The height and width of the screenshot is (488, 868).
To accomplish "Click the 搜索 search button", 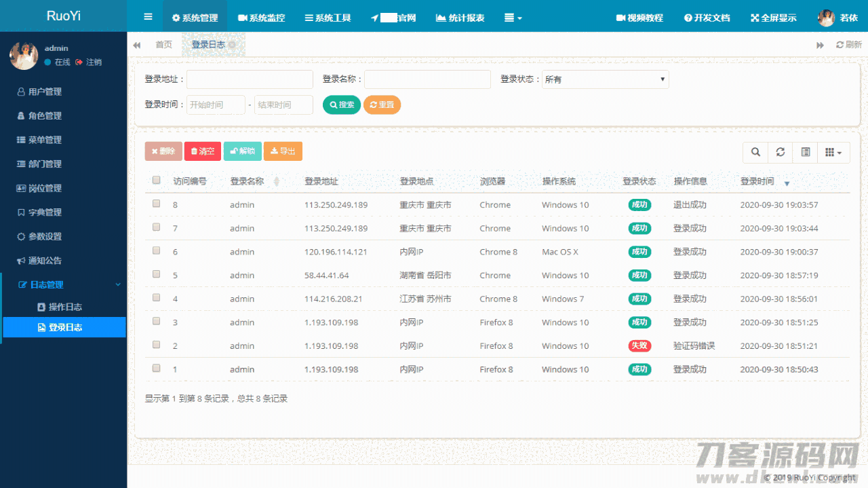I will pyautogui.click(x=341, y=105).
